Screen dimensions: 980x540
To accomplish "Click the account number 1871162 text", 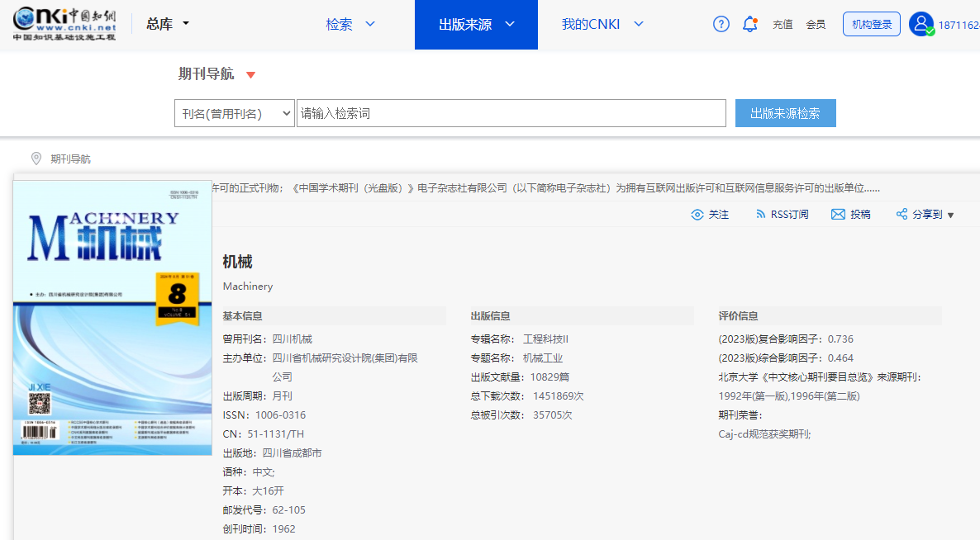I will (959, 25).
